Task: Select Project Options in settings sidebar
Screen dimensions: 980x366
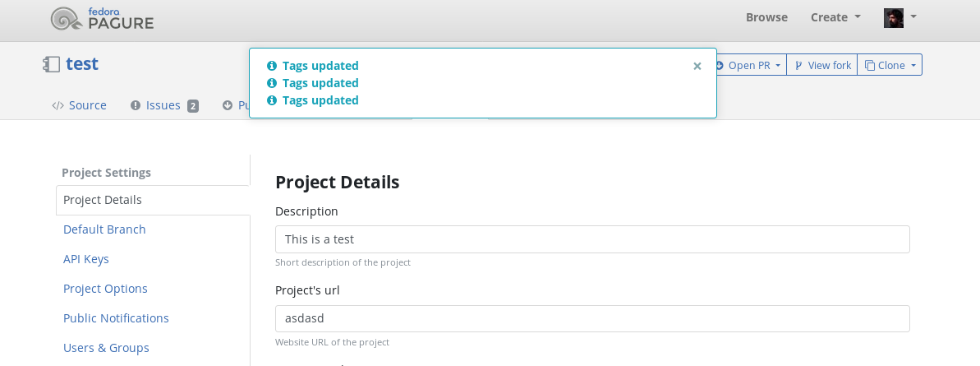Action: coord(105,289)
